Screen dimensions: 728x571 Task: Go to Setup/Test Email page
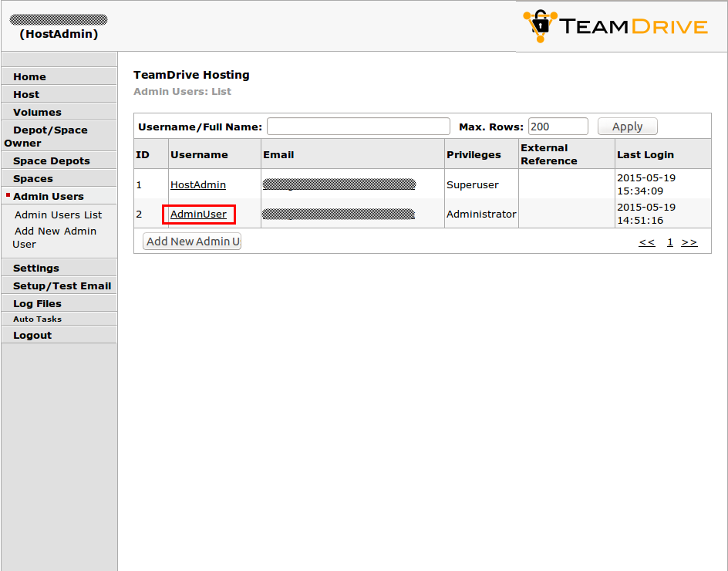click(x=62, y=285)
